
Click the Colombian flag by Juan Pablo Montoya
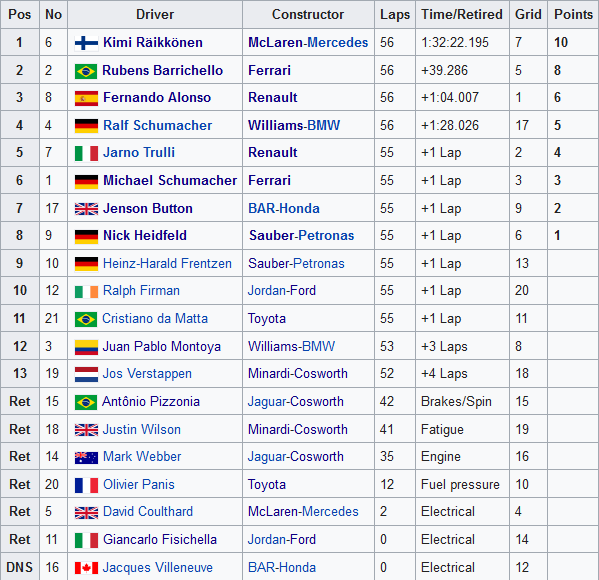86,347
